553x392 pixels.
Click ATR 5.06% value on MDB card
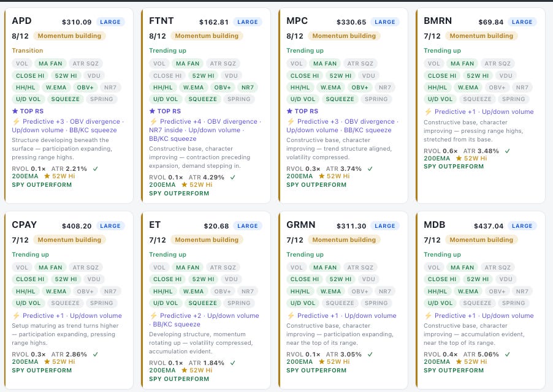click(x=481, y=354)
